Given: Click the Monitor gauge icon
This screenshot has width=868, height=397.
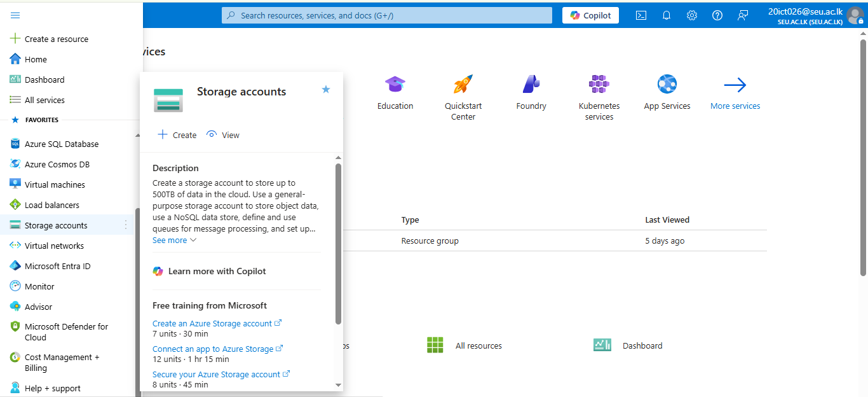Looking at the screenshot, I should tap(15, 286).
